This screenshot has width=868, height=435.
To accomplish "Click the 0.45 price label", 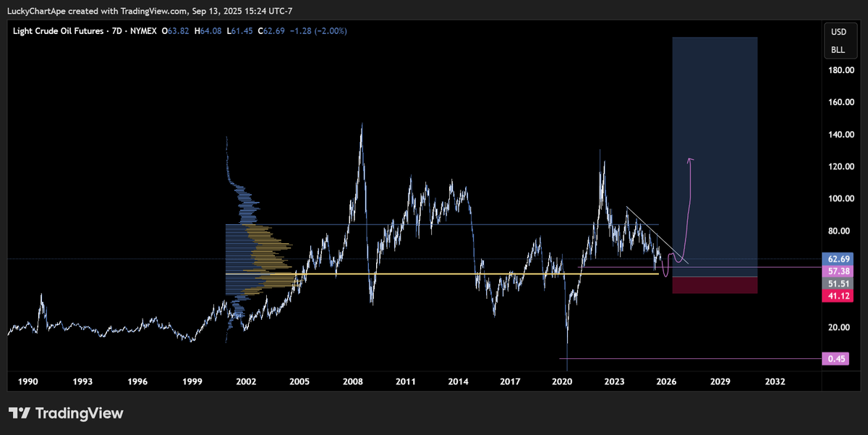I will (x=835, y=358).
